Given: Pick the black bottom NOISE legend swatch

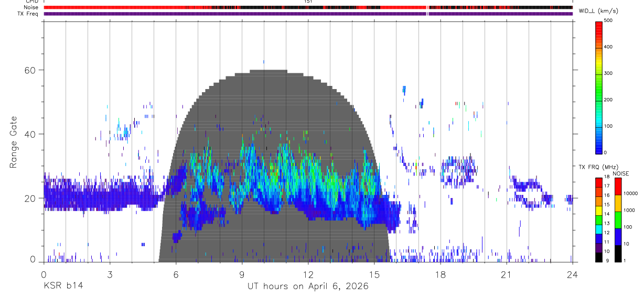Looking at the screenshot, I should [x=618, y=254].
